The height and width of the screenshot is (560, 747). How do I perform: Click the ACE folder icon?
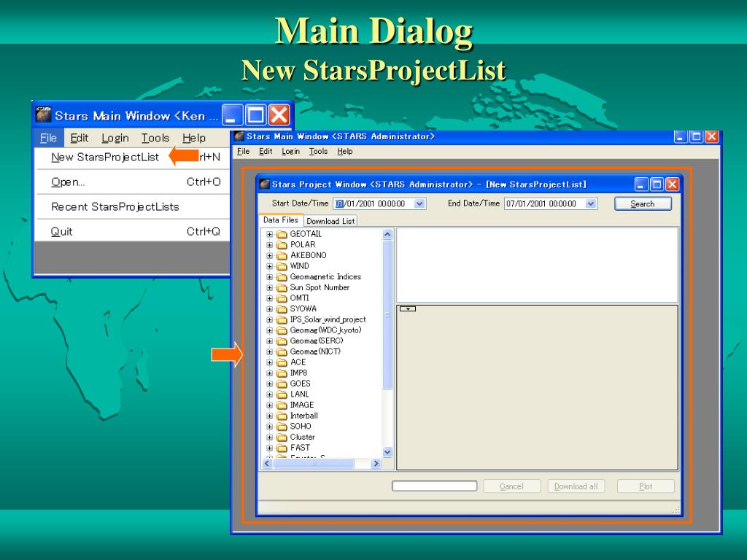(282, 362)
